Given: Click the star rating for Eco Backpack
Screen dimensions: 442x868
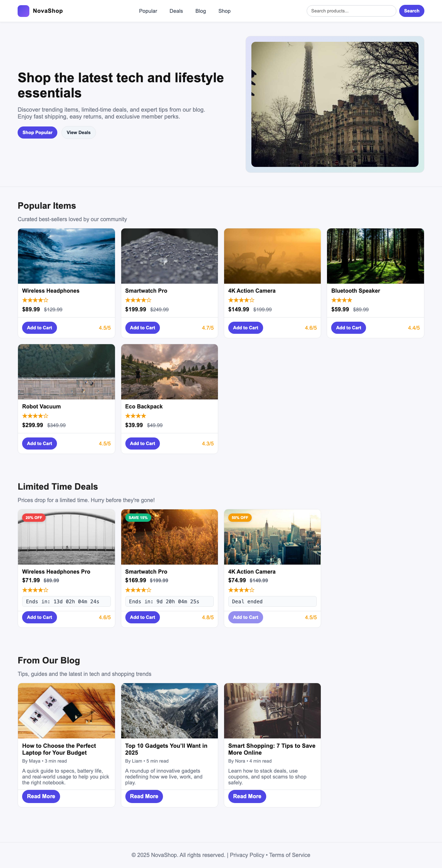Looking at the screenshot, I should coord(135,416).
